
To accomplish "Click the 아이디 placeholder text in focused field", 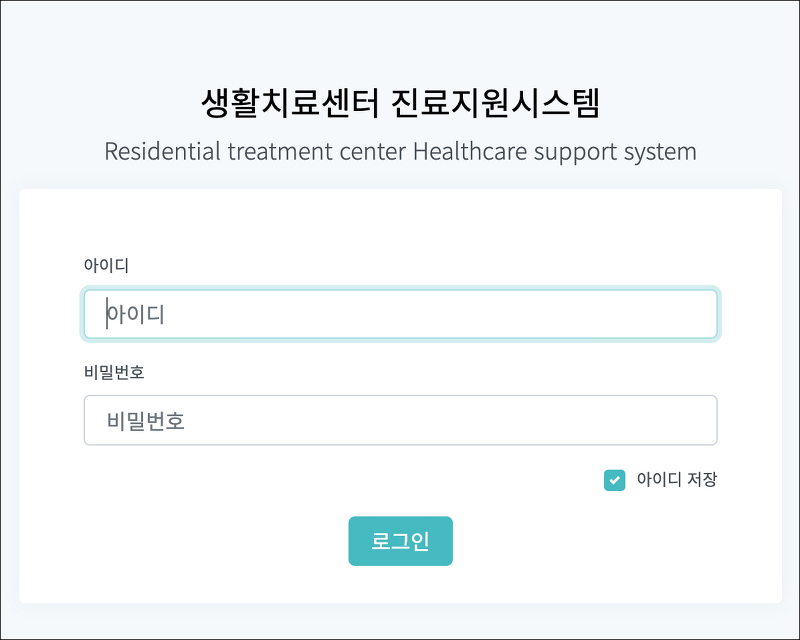I will click(x=136, y=314).
